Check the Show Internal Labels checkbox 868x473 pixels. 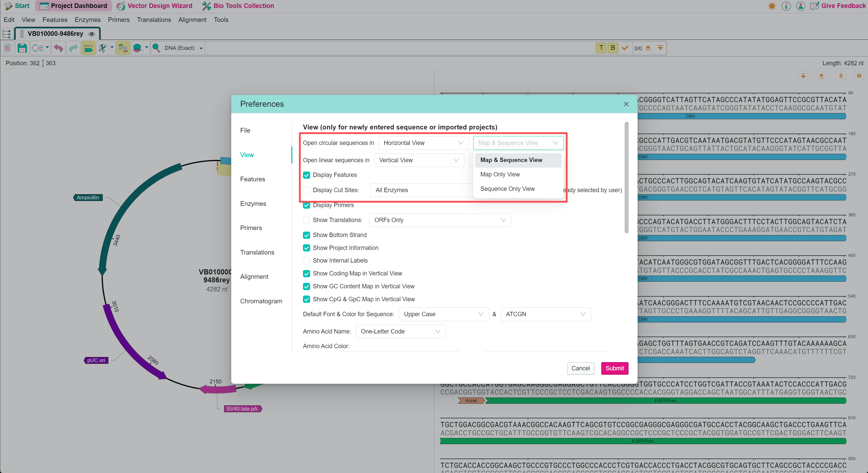coord(306,260)
